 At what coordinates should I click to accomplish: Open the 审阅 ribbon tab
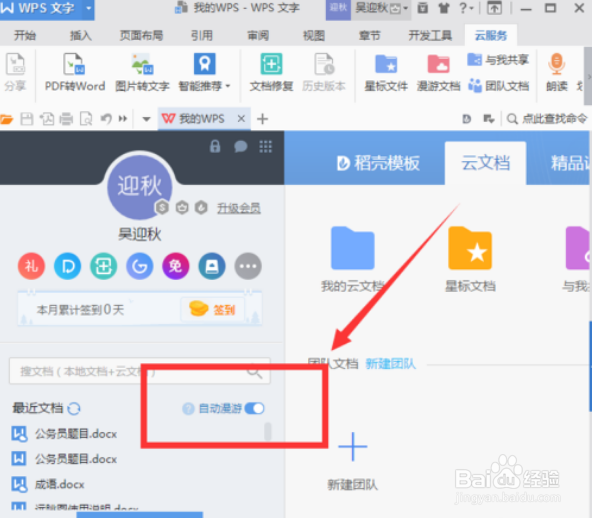(x=258, y=36)
